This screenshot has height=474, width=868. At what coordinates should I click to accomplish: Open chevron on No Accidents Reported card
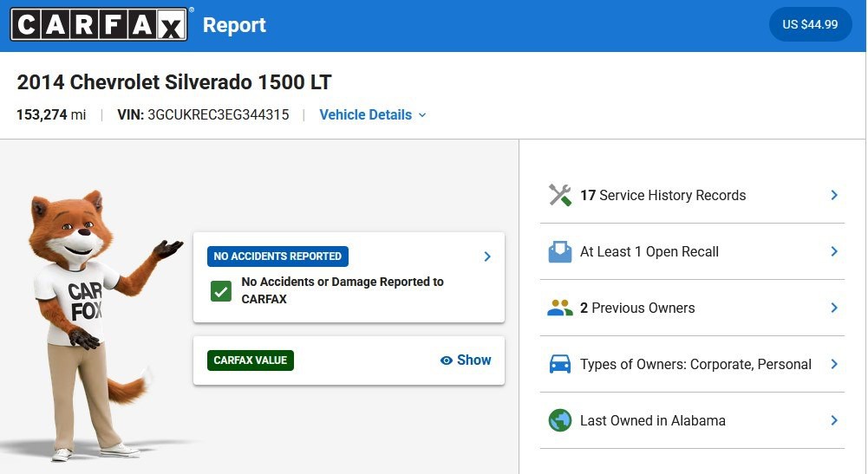tap(487, 256)
